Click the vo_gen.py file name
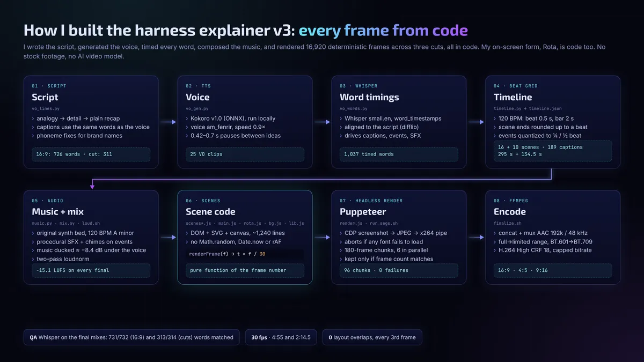644x362 pixels. [199, 108]
